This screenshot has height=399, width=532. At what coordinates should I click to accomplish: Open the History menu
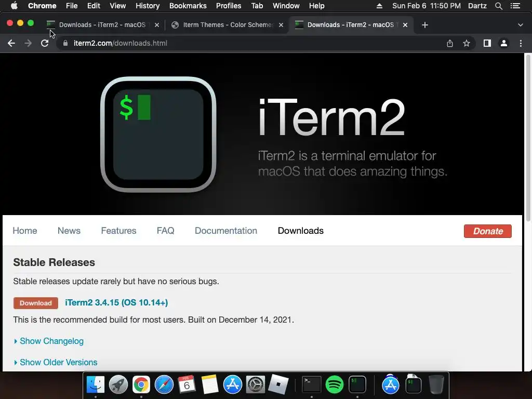click(x=148, y=6)
